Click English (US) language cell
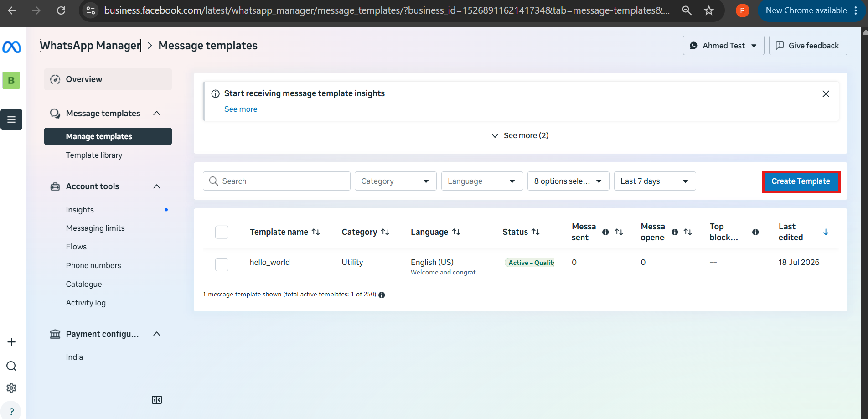This screenshot has width=868, height=419. (x=432, y=262)
